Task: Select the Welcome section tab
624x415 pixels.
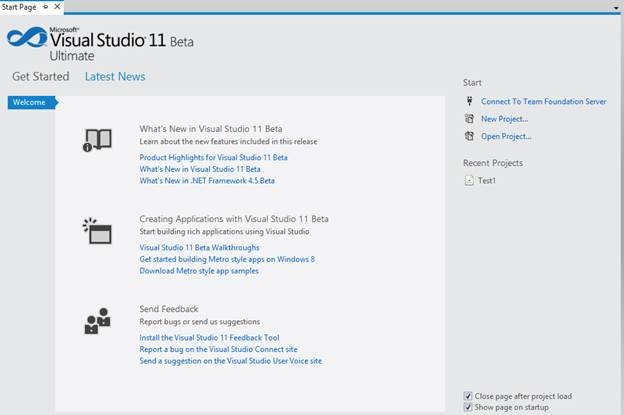Action: [30, 102]
